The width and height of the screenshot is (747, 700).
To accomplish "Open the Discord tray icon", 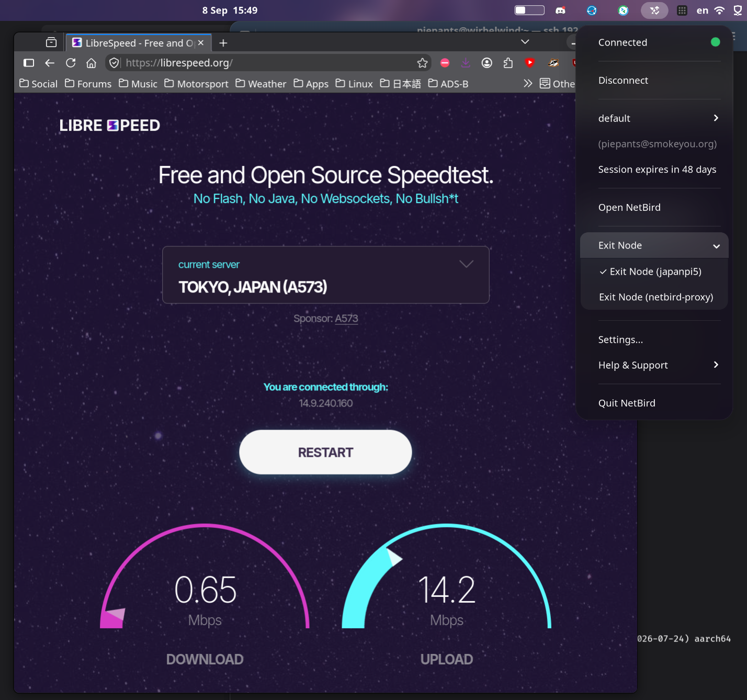I will [x=560, y=10].
